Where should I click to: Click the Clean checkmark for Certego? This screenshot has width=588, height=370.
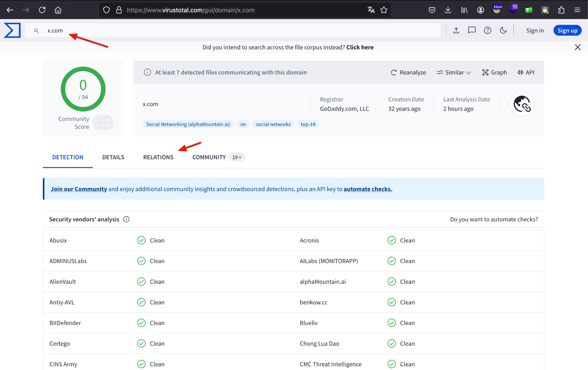click(141, 344)
